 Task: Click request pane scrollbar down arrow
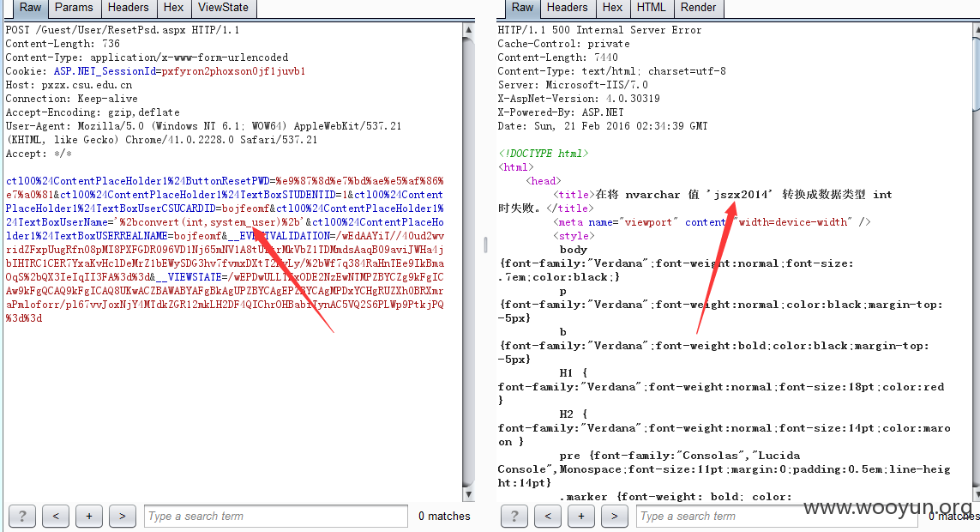coord(469,494)
